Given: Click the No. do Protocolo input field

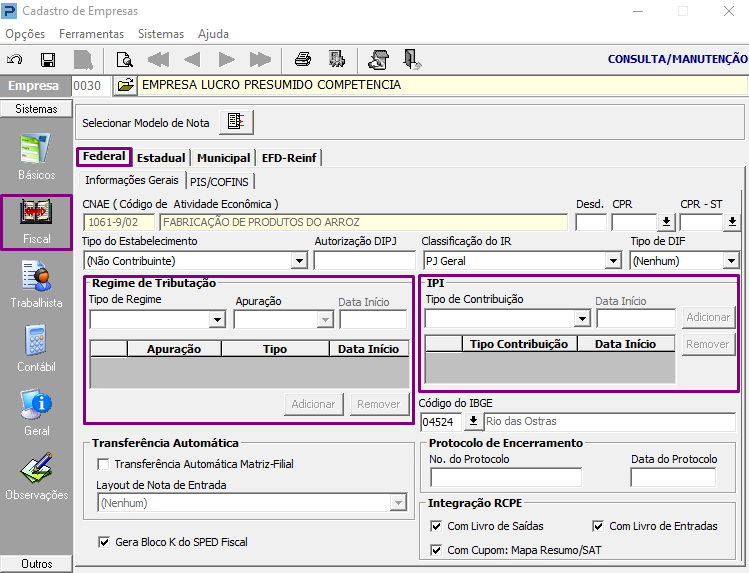Looking at the screenshot, I should (491, 477).
